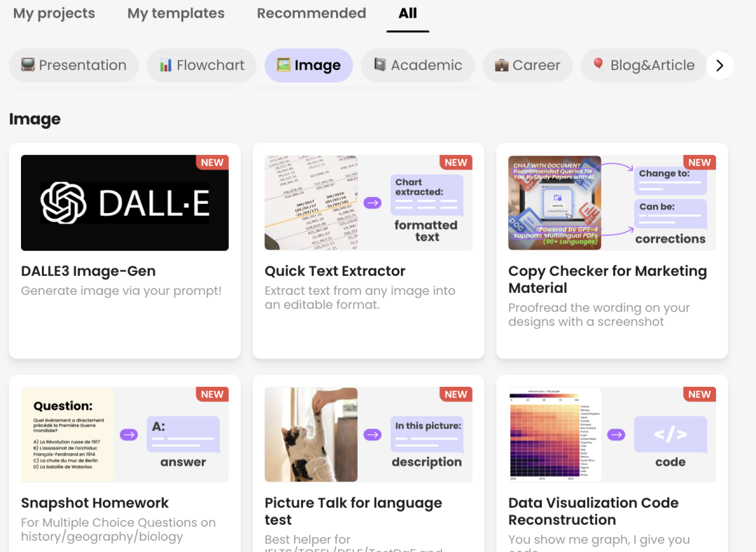
Task: Click the Image picture icon
Action: (283, 64)
